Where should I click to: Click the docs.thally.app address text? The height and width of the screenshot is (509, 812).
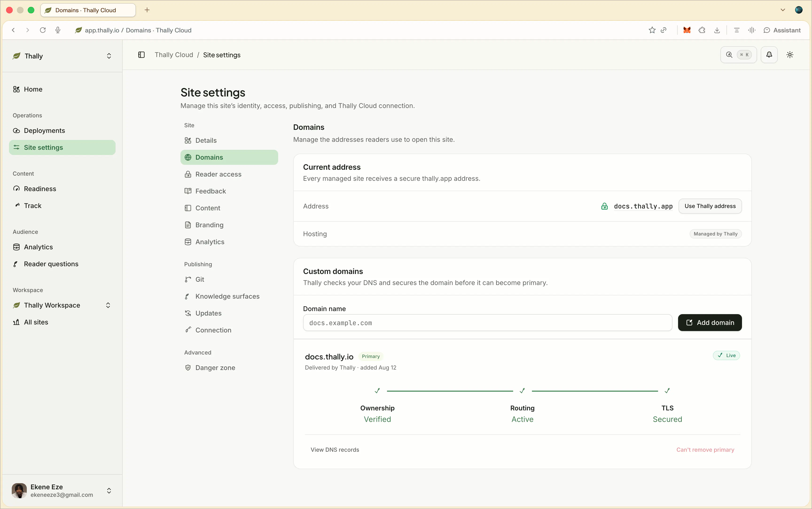[643, 206]
